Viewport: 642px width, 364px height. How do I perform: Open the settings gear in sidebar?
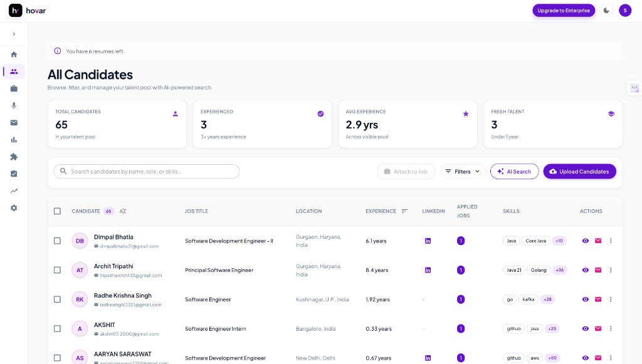tap(14, 208)
